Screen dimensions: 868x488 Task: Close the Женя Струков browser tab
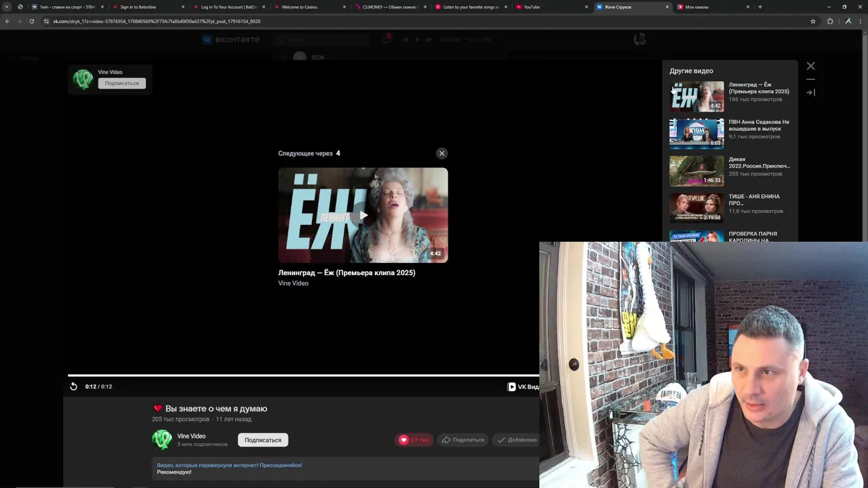(x=667, y=7)
